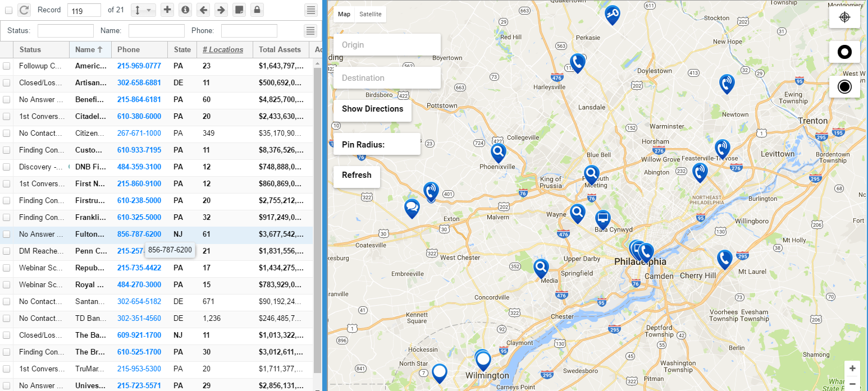Click the Destination field on the map
The height and width of the screenshot is (391, 868).
pos(387,78)
